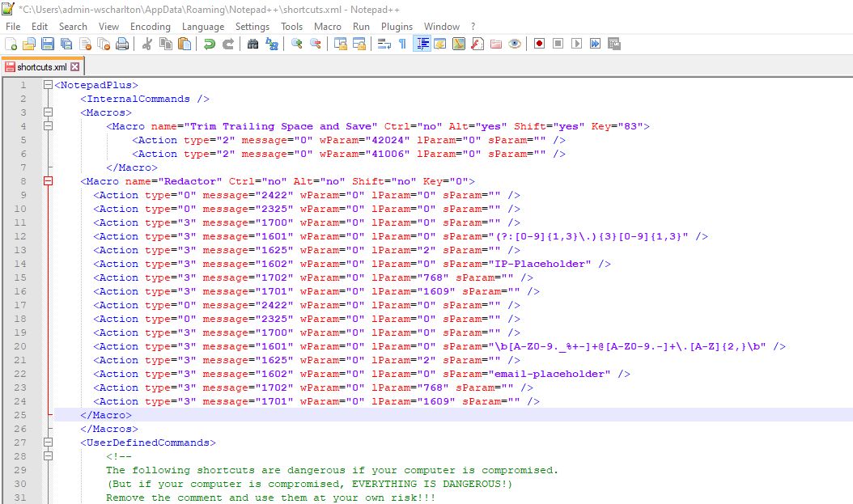
Task: Open the Settings menu
Action: (x=252, y=27)
